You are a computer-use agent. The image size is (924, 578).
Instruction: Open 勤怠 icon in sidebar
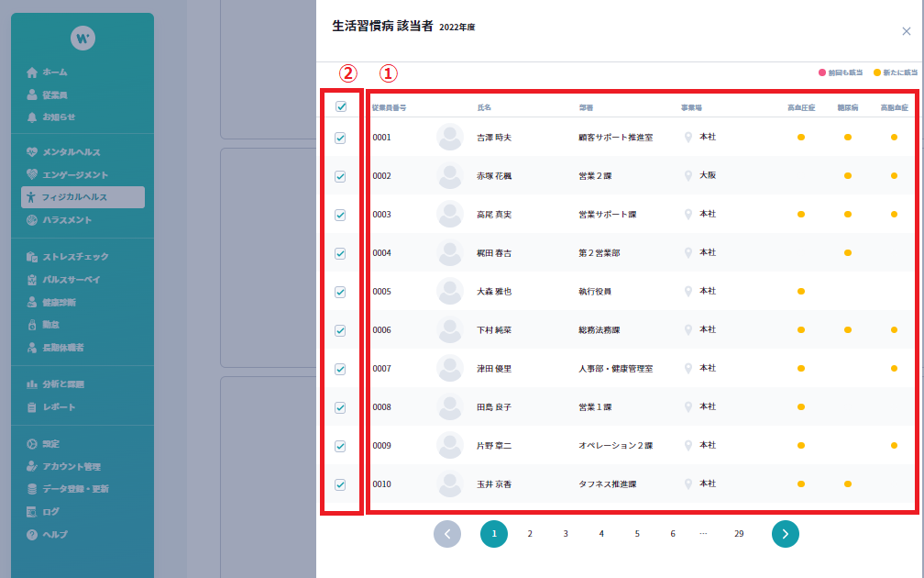click(32, 325)
